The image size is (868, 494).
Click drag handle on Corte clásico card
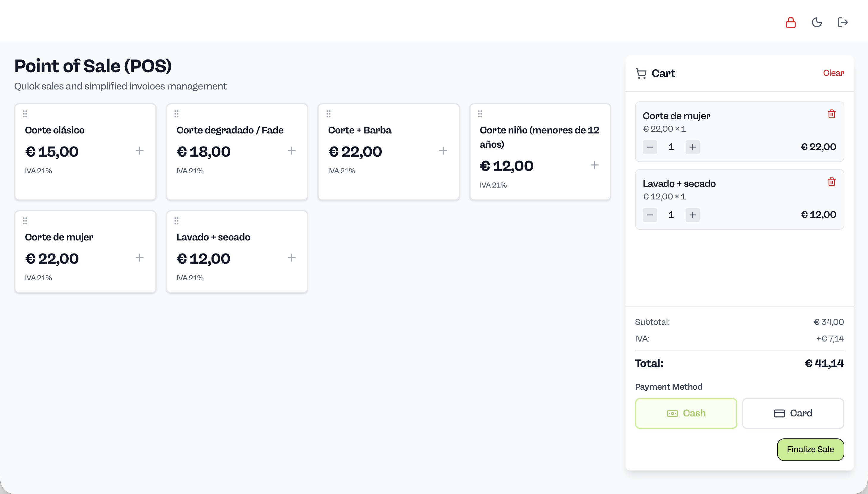[x=25, y=114]
